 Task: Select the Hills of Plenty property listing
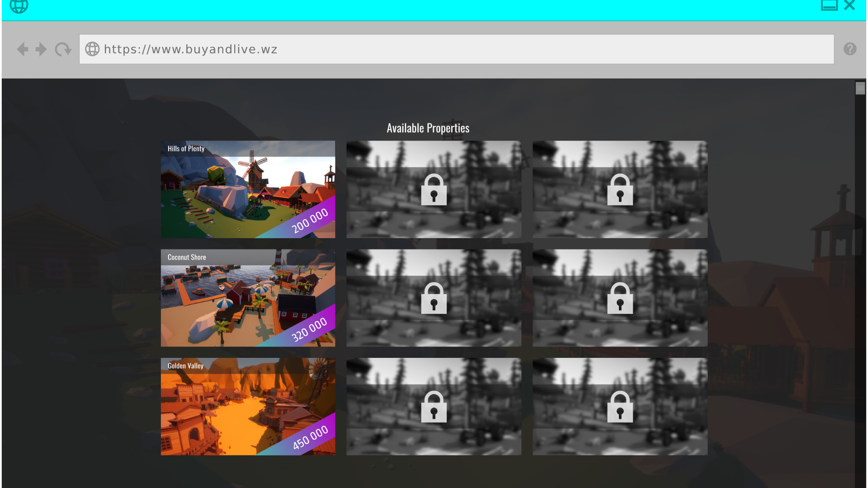coord(248,189)
